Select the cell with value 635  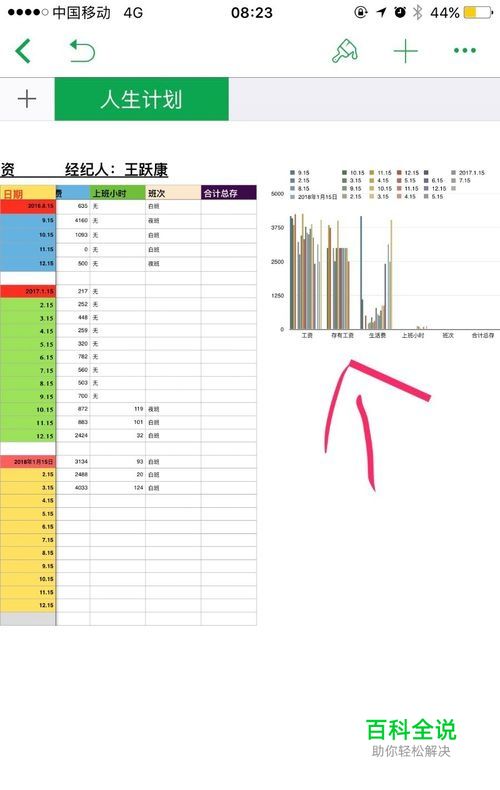coord(73,207)
